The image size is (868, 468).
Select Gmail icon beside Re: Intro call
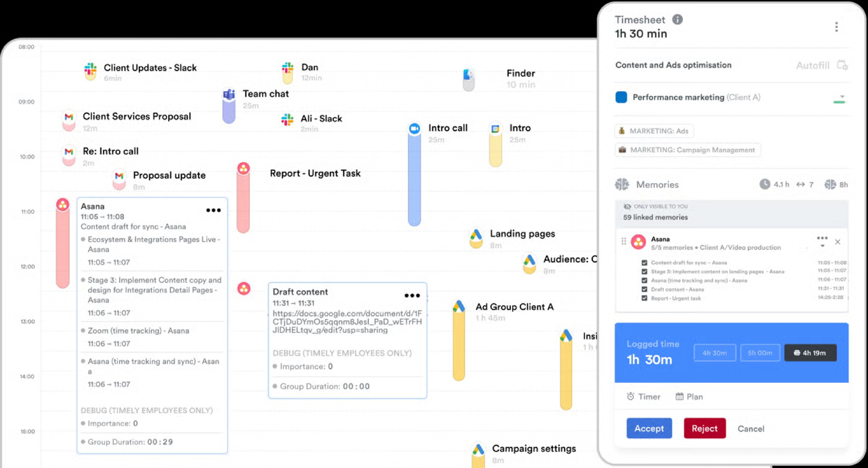click(x=69, y=152)
